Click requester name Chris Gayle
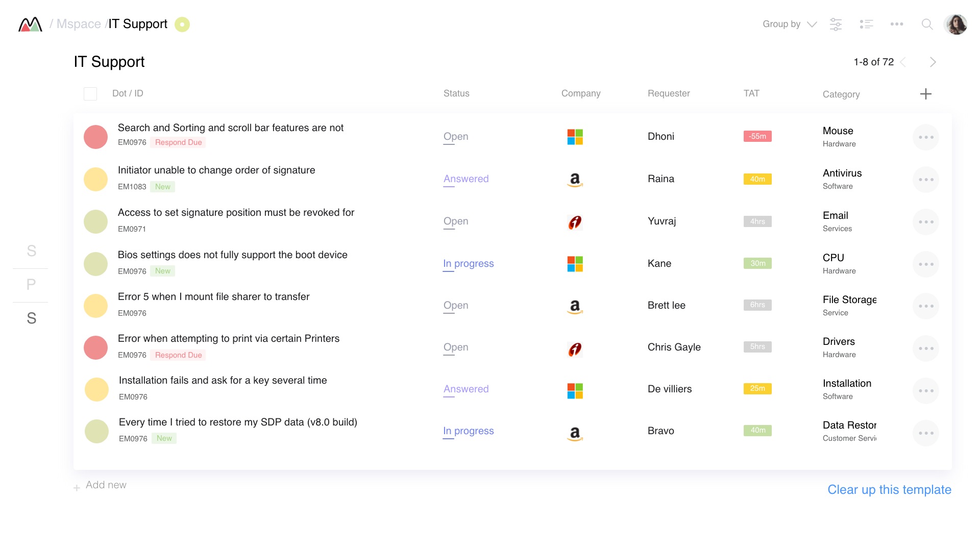This screenshot has width=980, height=551. click(x=674, y=347)
